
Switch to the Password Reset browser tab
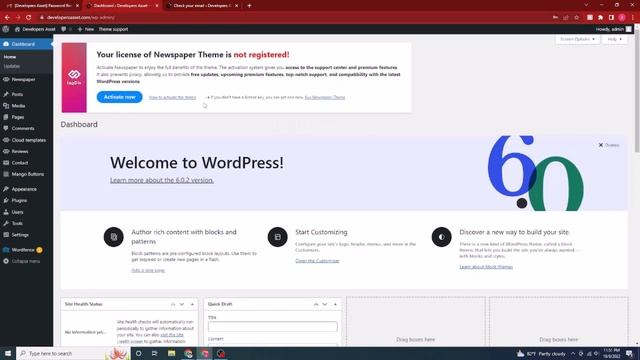coord(42,6)
